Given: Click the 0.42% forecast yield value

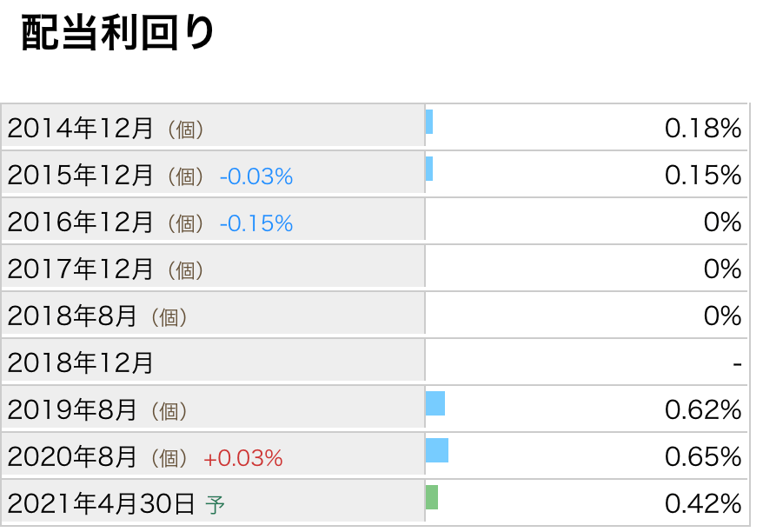Looking at the screenshot, I should click(x=702, y=503).
